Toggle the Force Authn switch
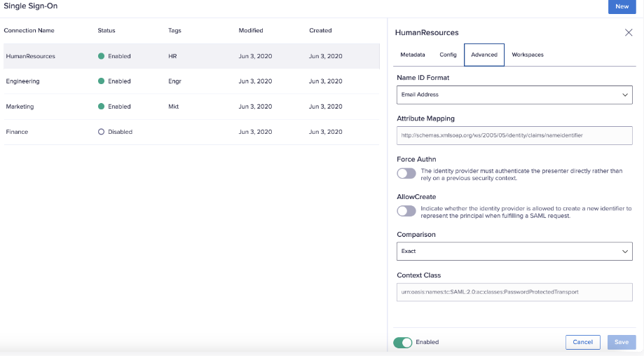 tap(406, 173)
